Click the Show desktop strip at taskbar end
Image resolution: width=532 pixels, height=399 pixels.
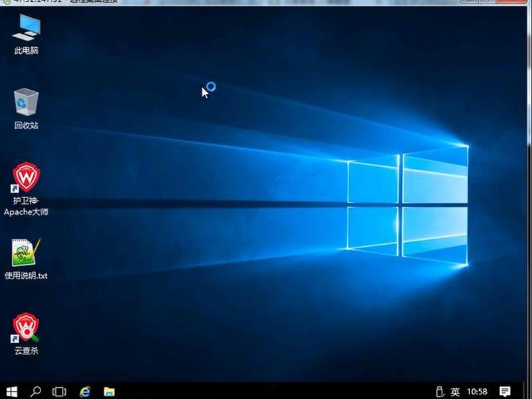(523, 391)
